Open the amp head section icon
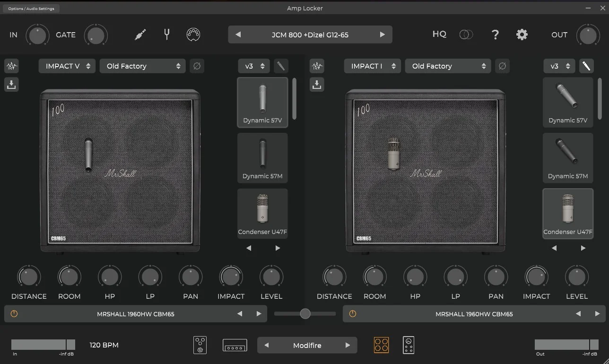 [x=235, y=345]
